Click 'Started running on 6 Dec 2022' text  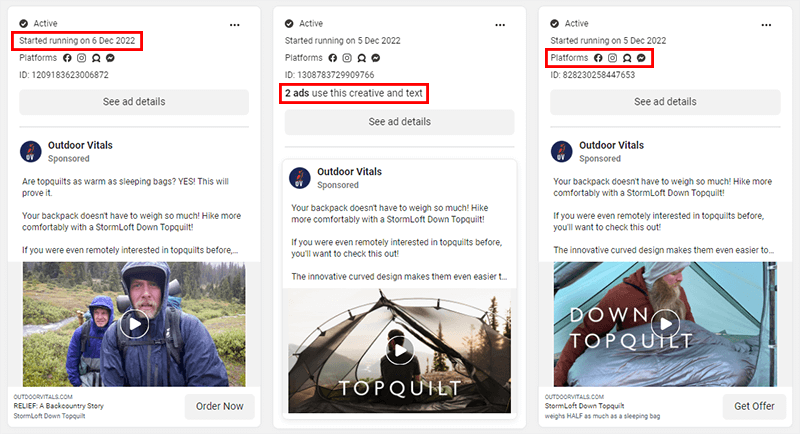pyautogui.click(x=77, y=41)
